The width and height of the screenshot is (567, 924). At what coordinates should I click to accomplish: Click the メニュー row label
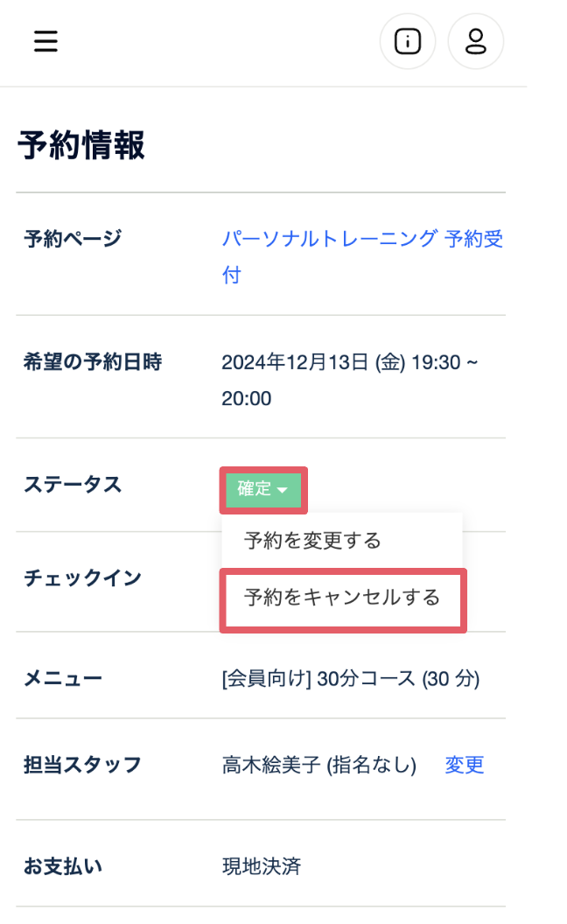point(63,678)
